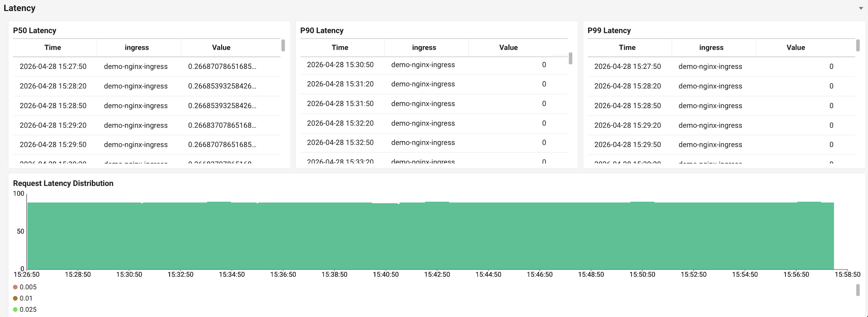
Task: Click the Request Latency Distribution panel title
Action: (x=63, y=184)
